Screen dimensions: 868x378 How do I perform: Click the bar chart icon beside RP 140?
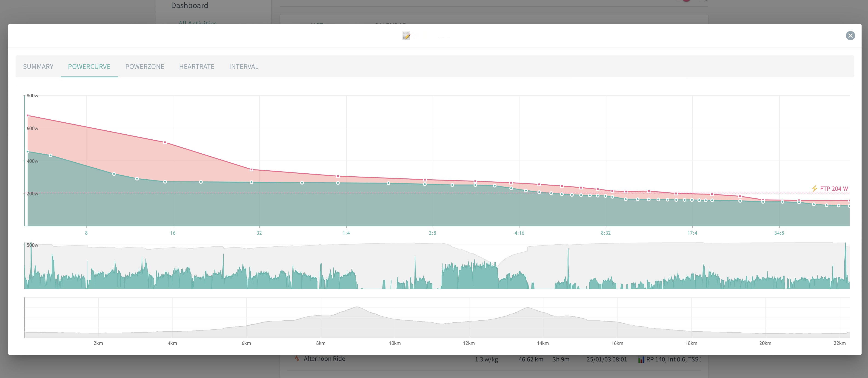point(641,359)
